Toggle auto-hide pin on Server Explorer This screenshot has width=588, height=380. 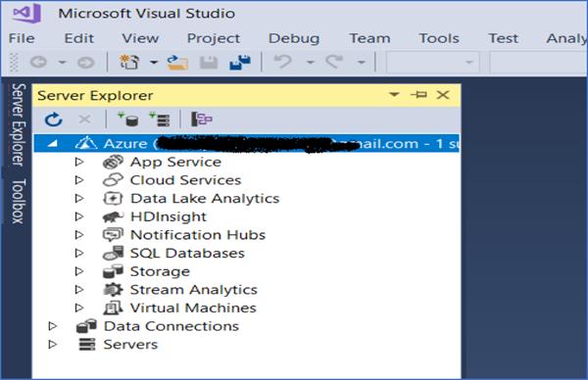pos(418,94)
